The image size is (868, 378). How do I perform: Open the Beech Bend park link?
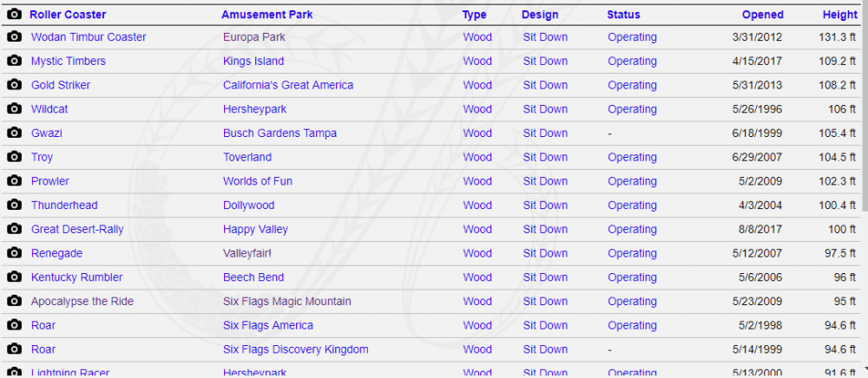(x=253, y=277)
